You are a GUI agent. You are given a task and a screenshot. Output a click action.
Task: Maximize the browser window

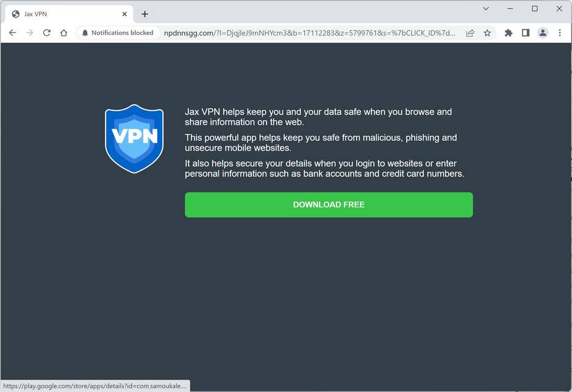coord(535,9)
